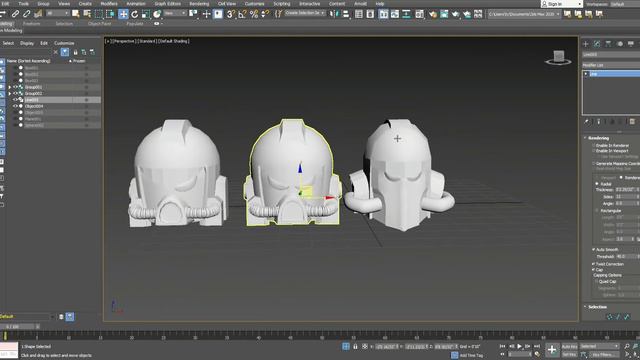Open the Rendering menu

(199, 4)
